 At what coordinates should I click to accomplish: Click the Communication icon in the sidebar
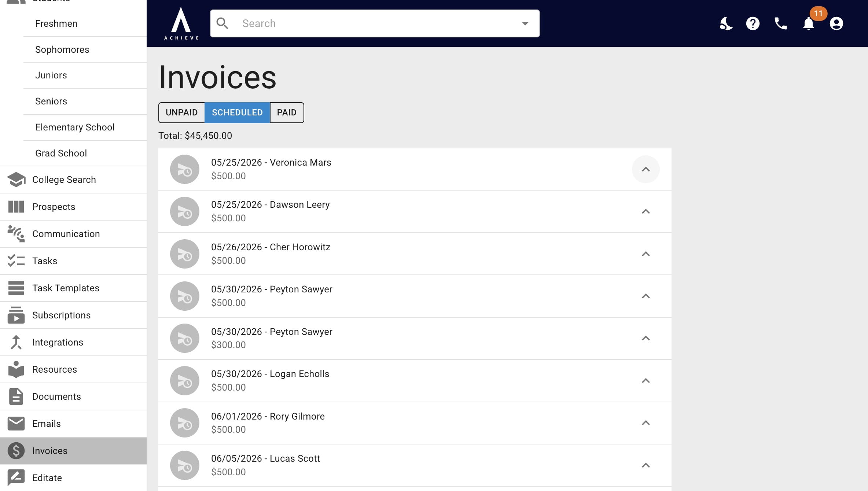pyautogui.click(x=16, y=234)
